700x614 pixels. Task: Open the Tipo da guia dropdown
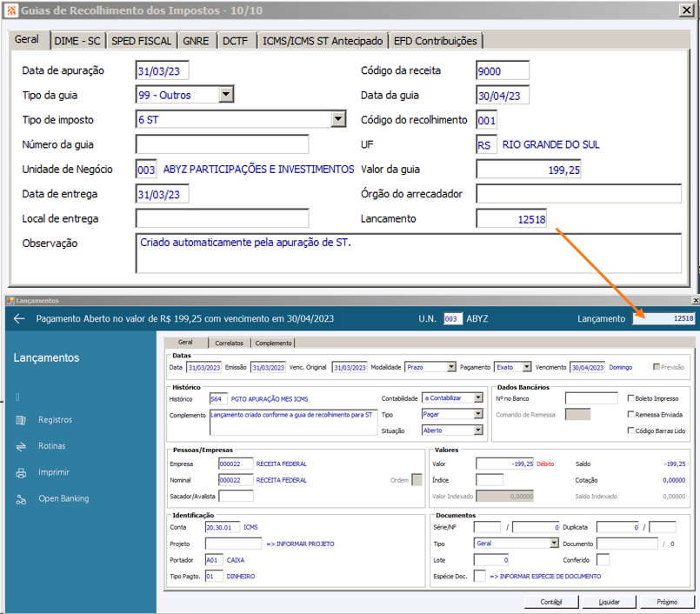[226, 95]
